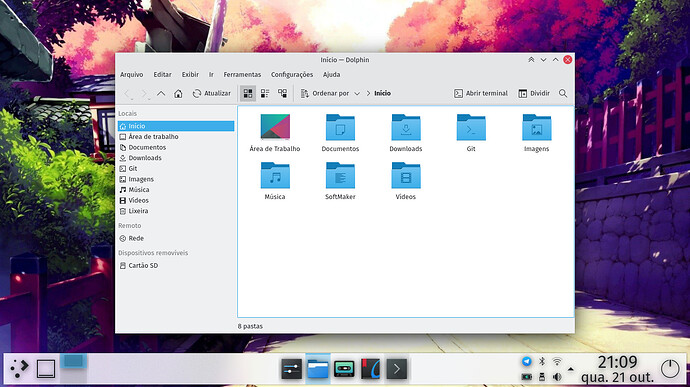Select Área de trabalho in sidebar

pyautogui.click(x=176, y=136)
